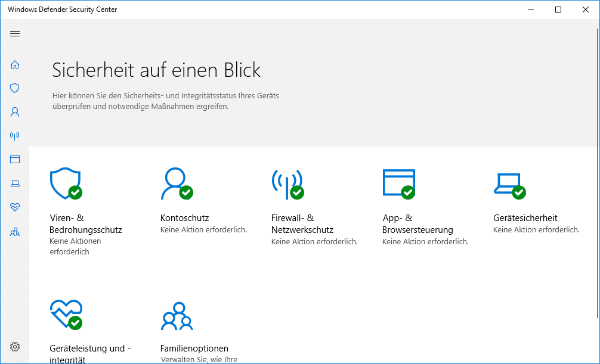The height and width of the screenshot is (364, 600).
Task: Open firewall via sidebar antenna icon
Action: point(15,136)
